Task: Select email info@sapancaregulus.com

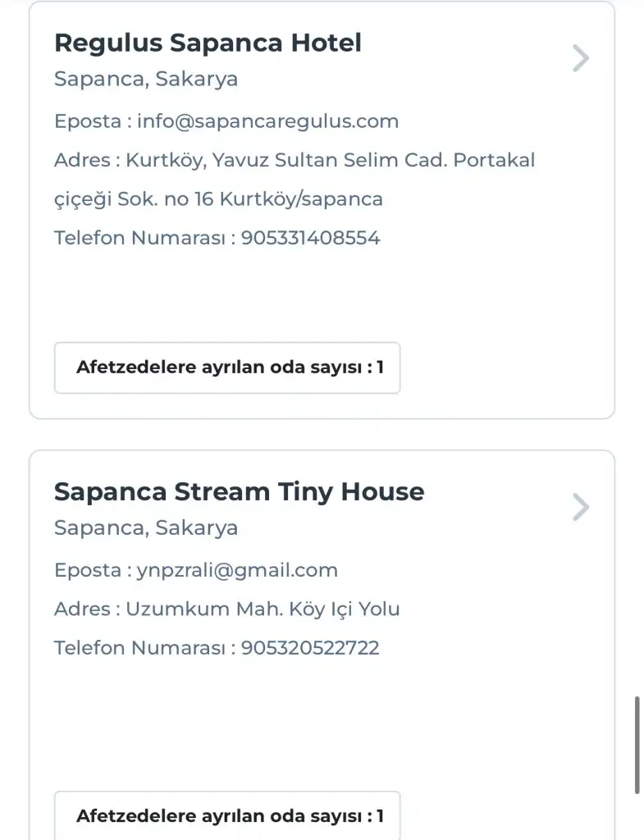Action: pyautogui.click(x=267, y=121)
